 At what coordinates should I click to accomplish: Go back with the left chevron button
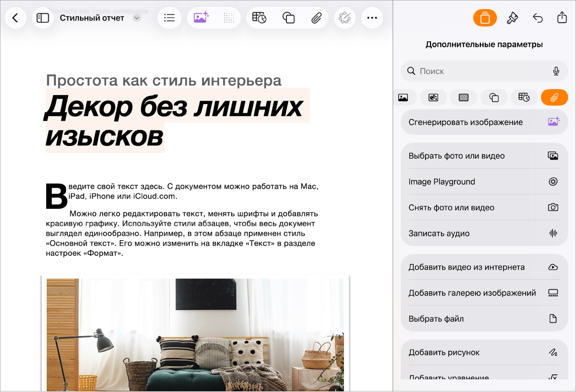click(16, 18)
